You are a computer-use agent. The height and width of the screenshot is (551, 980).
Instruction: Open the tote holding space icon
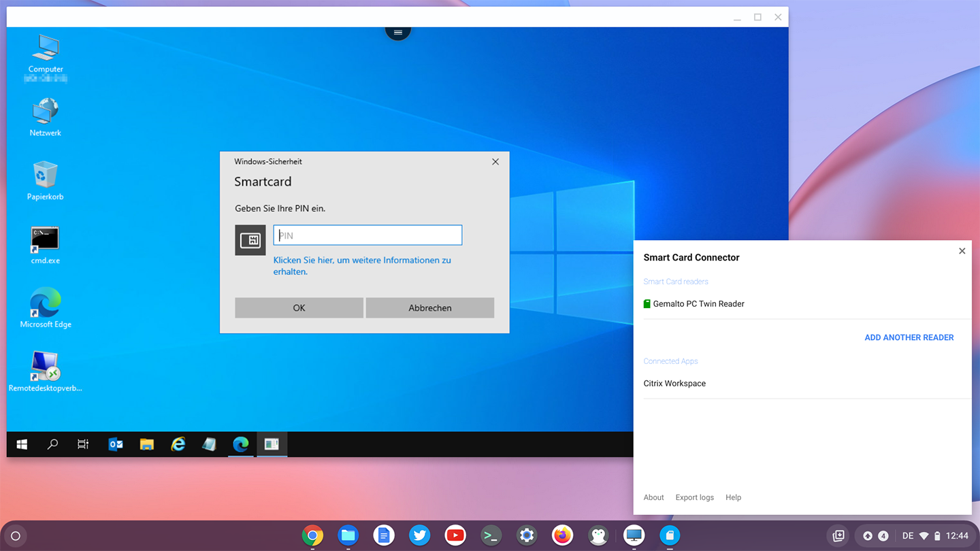(838, 536)
